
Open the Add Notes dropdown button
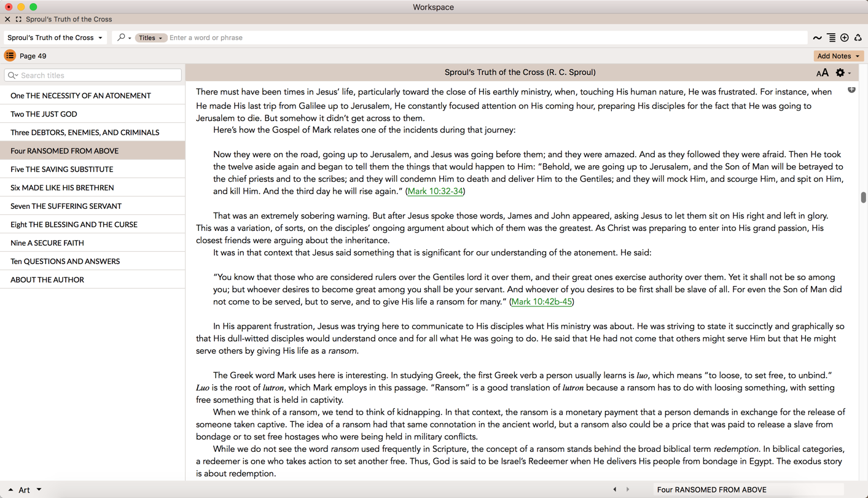[839, 56]
